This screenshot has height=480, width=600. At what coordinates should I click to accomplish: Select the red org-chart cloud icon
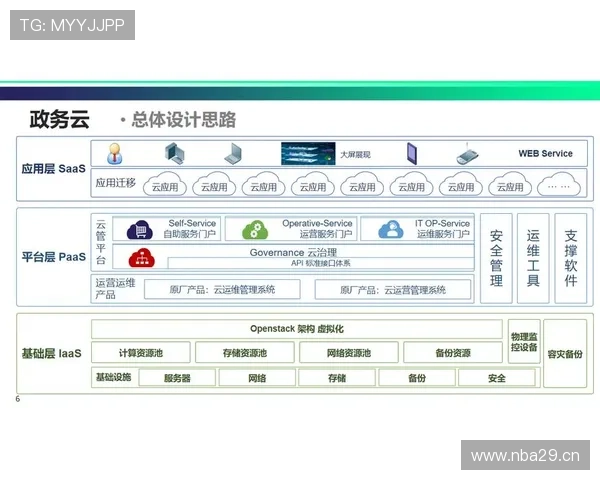pos(142,258)
